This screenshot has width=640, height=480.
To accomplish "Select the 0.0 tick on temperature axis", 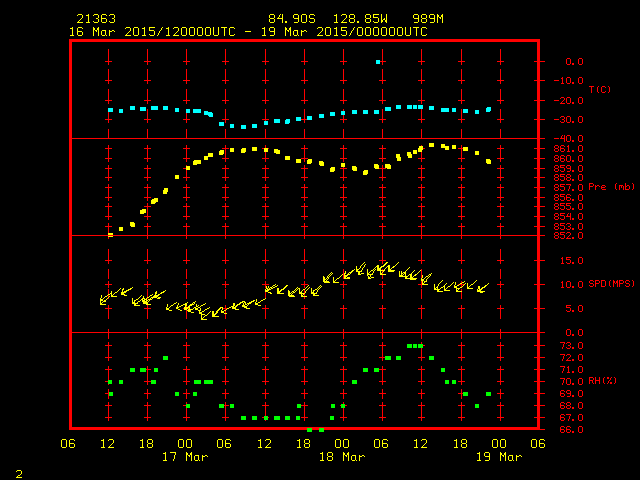I will (574, 62).
